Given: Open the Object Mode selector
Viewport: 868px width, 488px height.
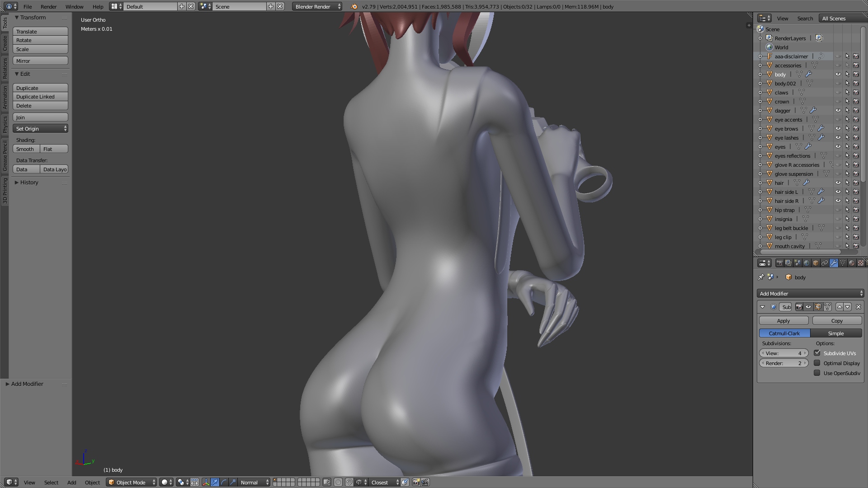Looking at the screenshot, I should click(x=131, y=482).
